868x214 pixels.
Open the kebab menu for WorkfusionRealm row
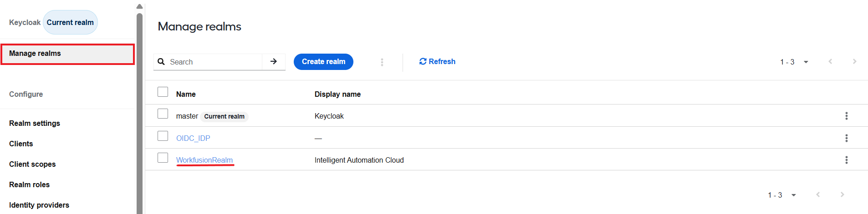pyautogui.click(x=847, y=160)
